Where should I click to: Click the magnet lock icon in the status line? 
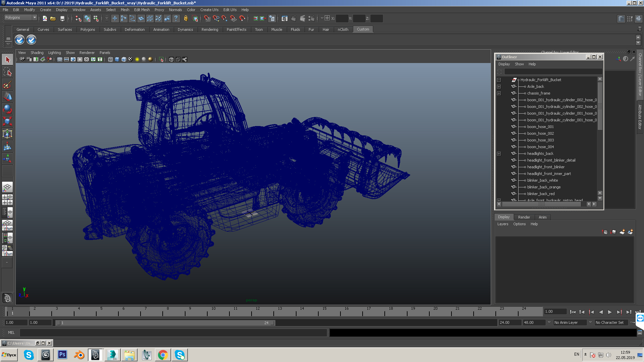click(185, 19)
